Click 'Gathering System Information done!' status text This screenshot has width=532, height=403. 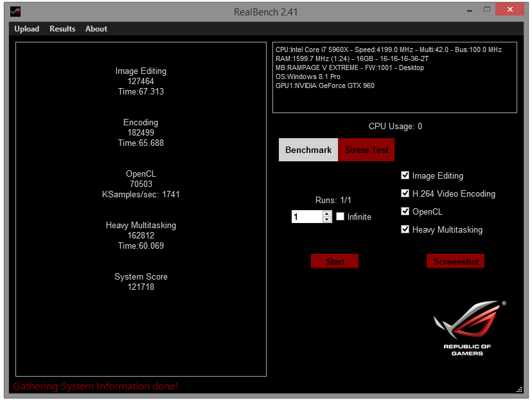tap(95, 386)
